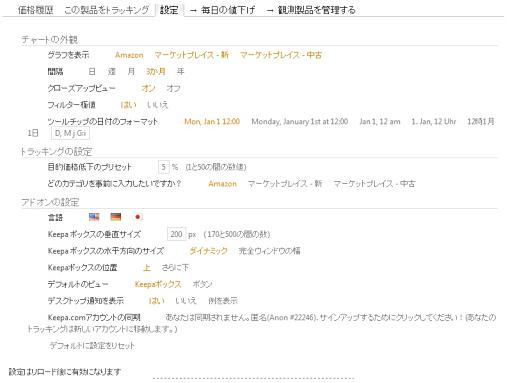Image resolution: width=510 pixels, height=383 pixels.
Task: Open the この製品をトラッキング tab
Action: click(x=106, y=10)
